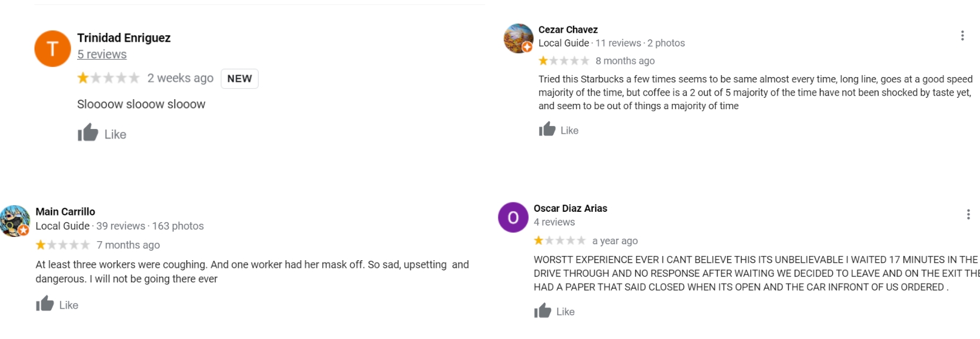This screenshot has width=980, height=339.
Task: Click thumbs-up icon on Cezar Chavez's review
Action: 547,130
